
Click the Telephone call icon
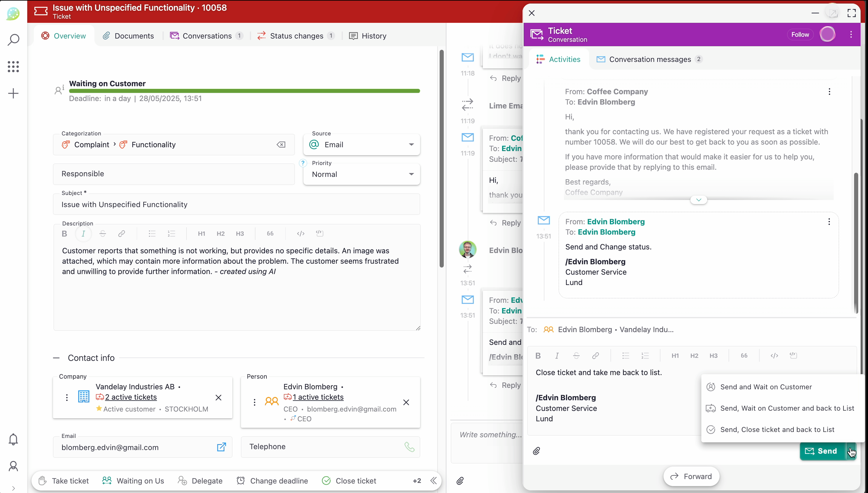(409, 447)
